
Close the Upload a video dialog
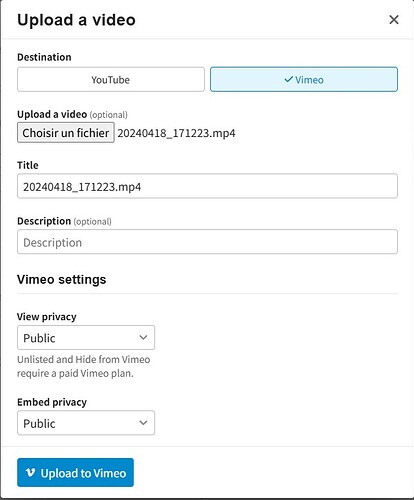394,20
